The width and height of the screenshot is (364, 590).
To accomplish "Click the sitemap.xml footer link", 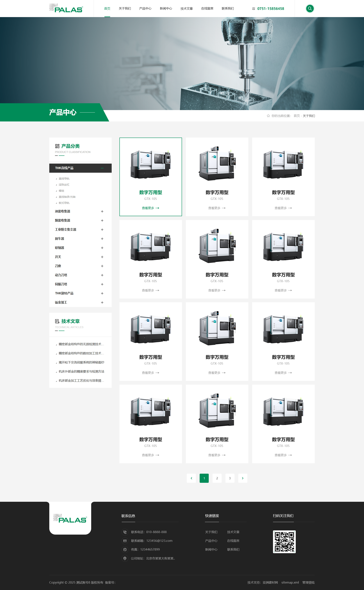I will (x=290, y=582).
